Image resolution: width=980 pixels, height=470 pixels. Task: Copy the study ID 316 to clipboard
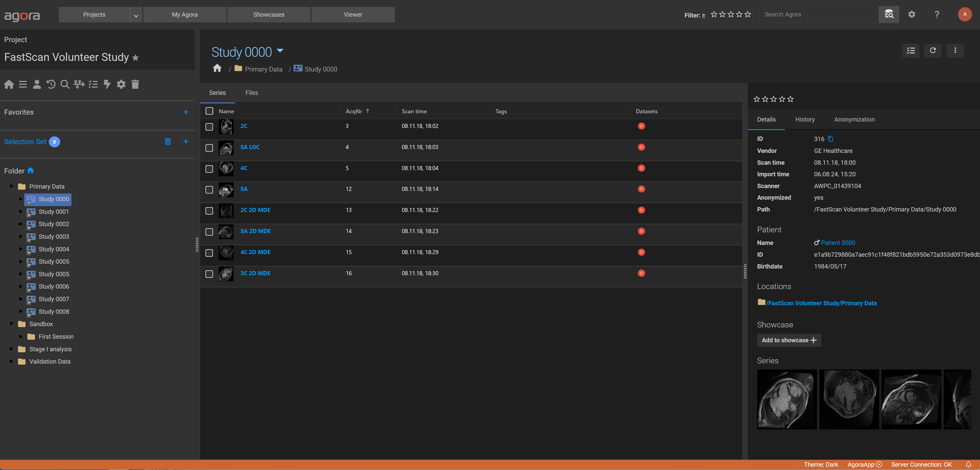tap(831, 139)
